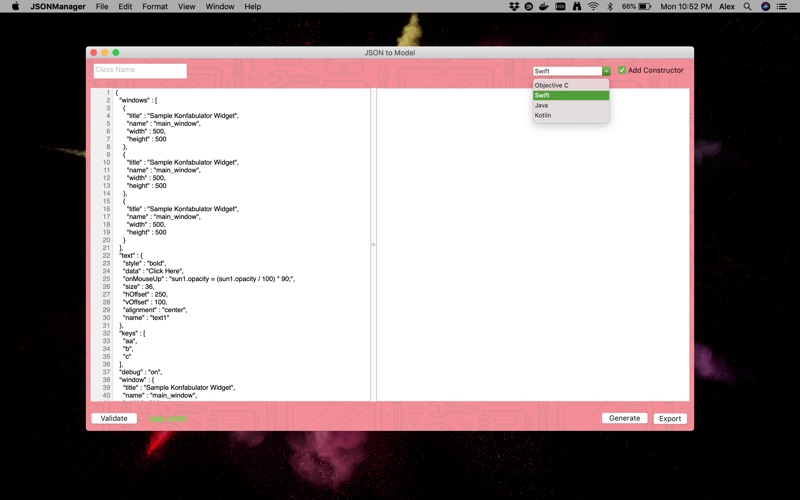
Task: Open Spotlight search
Action: click(747, 6)
